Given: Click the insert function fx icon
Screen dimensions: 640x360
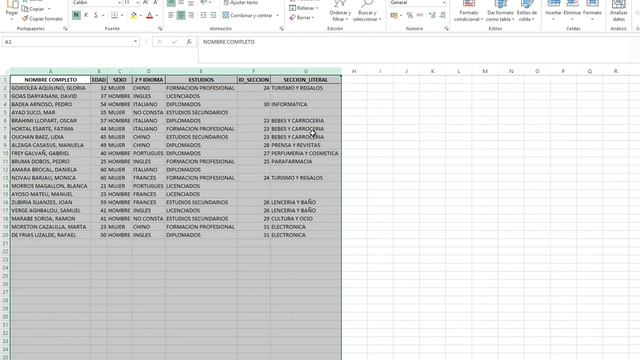Looking at the screenshot, I should tap(189, 42).
